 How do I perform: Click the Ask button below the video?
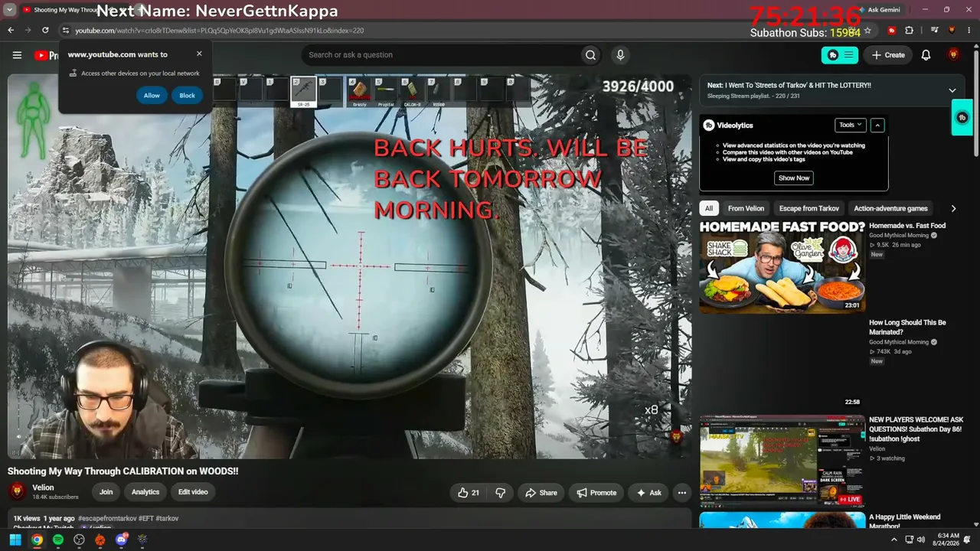[648, 493]
